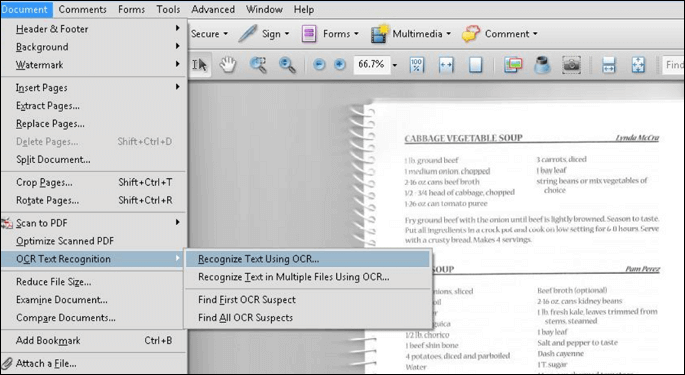Viewport: 685px width, 375px height.
Task: Choose Rotate Pages menu entry
Action: coord(94,200)
